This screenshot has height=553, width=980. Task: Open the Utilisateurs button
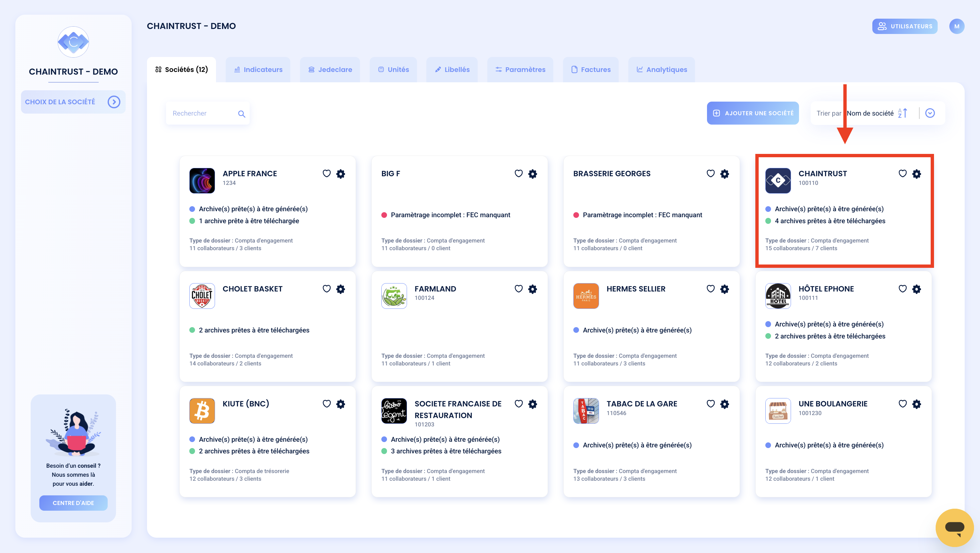coord(905,26)
